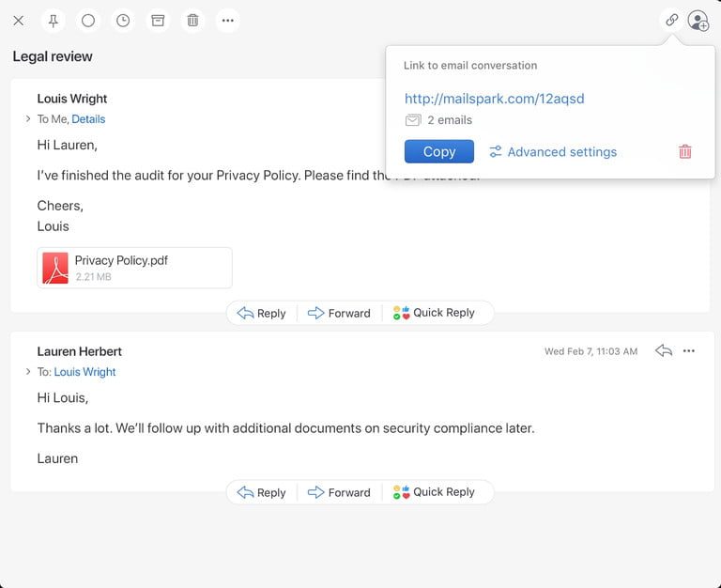Image resolution: width=721 pixels, height=588 pixels.
Task: Snooze email using the clock icon
Action: 123,20
